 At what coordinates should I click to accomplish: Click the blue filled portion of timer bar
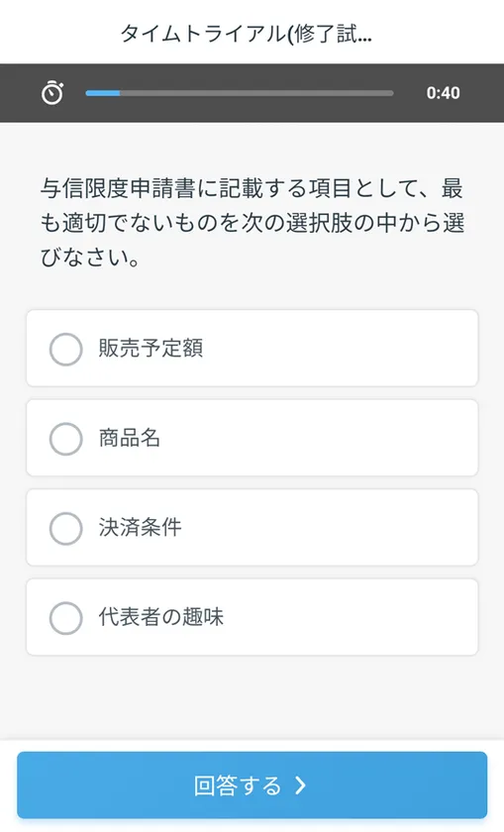(x=103, y=93)
